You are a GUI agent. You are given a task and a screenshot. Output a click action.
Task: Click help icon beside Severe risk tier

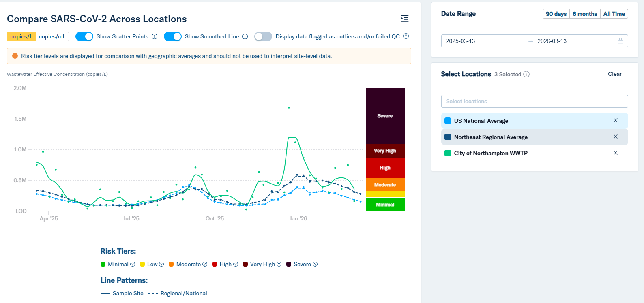coord(315,264)
